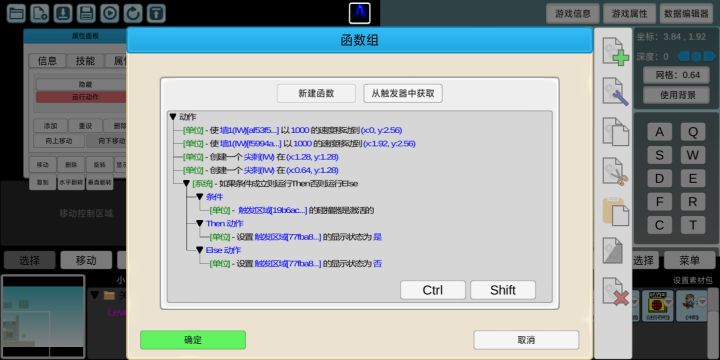Click the 菜单 button at right

690,260
